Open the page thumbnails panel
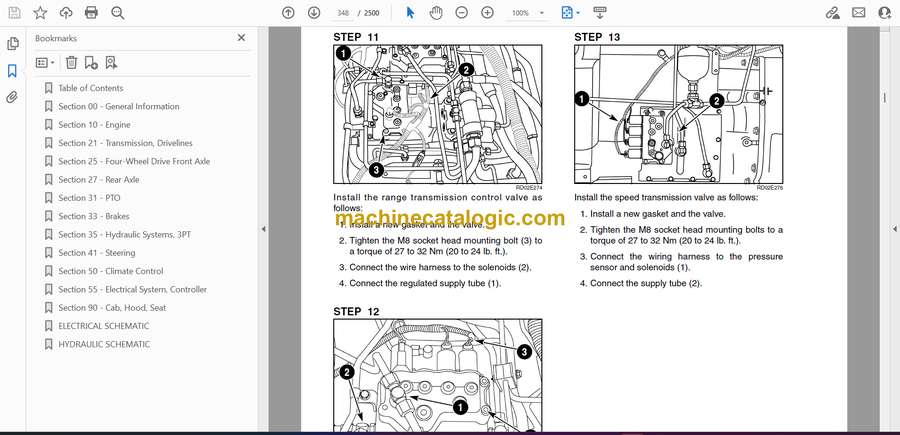This screenshot has height=435, width=900. 12,44
